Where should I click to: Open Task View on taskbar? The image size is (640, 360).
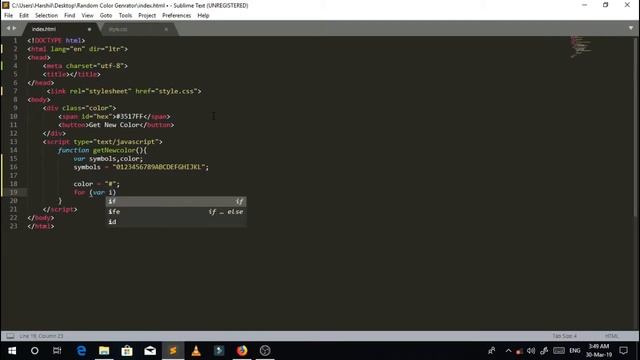[57, 351]
